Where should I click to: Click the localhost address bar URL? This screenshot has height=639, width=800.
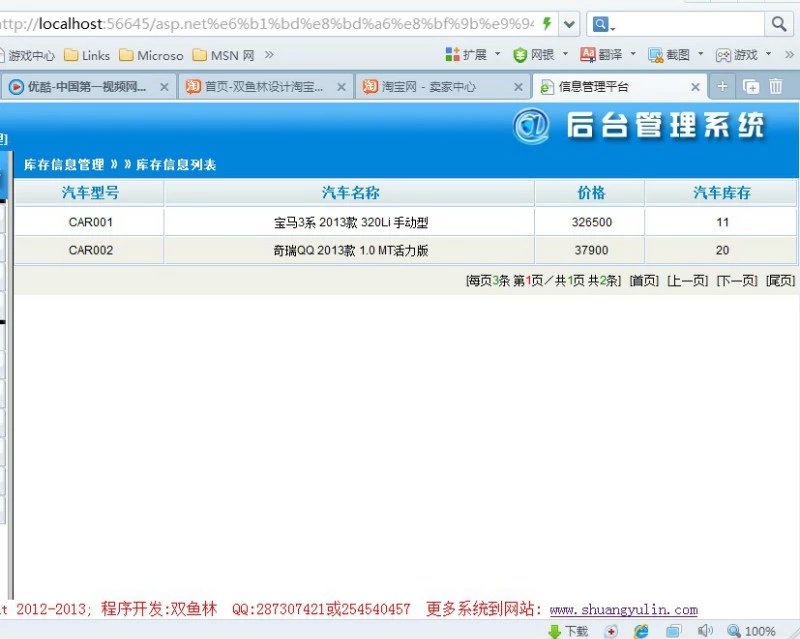[265, 24]
